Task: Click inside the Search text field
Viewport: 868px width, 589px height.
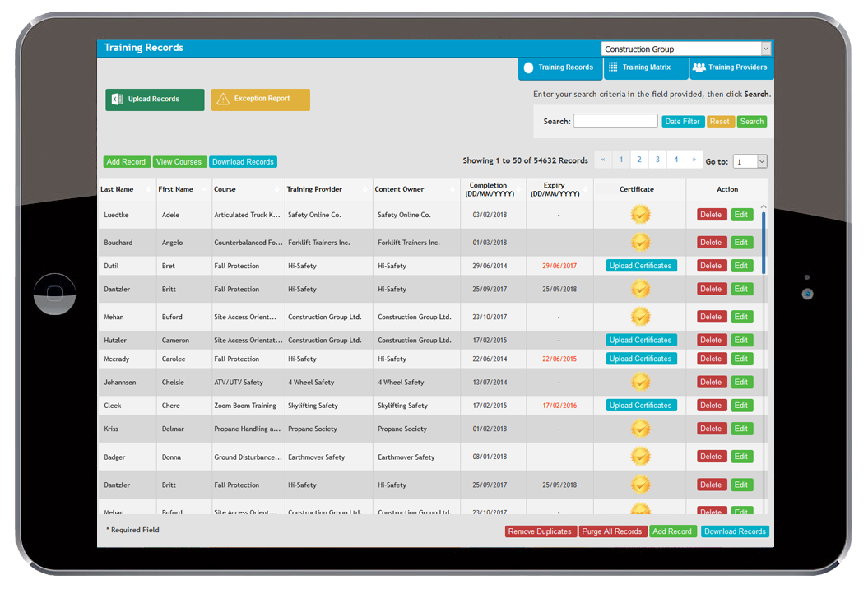Action: 615,121
